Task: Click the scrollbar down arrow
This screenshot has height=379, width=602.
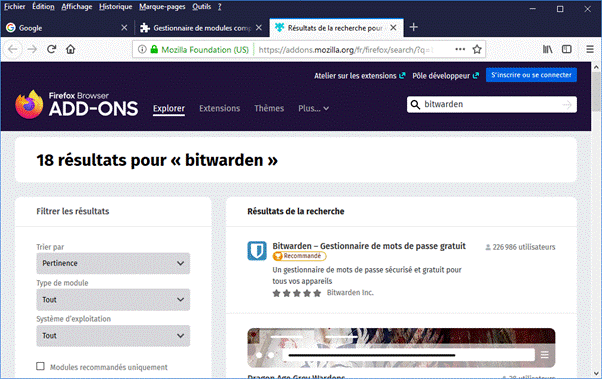Action: click(x=596, y=373)
